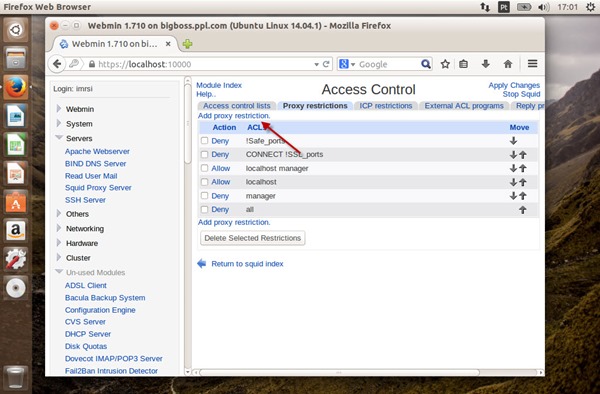
Task: Expand the System category
Action: pos(59,123)
